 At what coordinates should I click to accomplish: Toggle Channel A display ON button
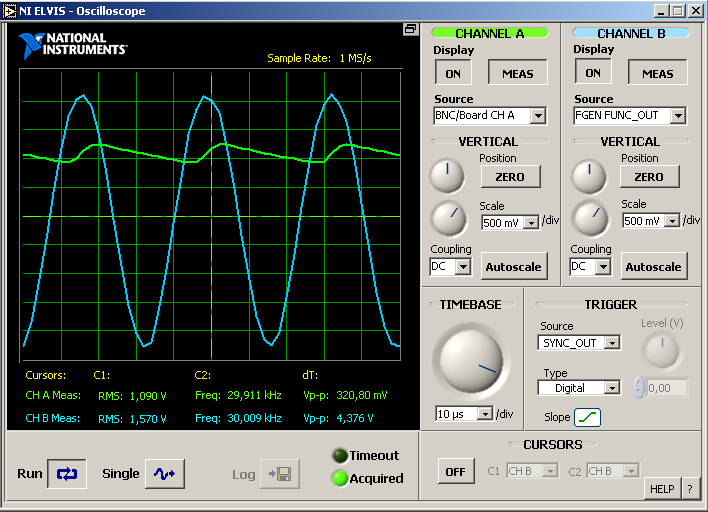pos(453,73)
